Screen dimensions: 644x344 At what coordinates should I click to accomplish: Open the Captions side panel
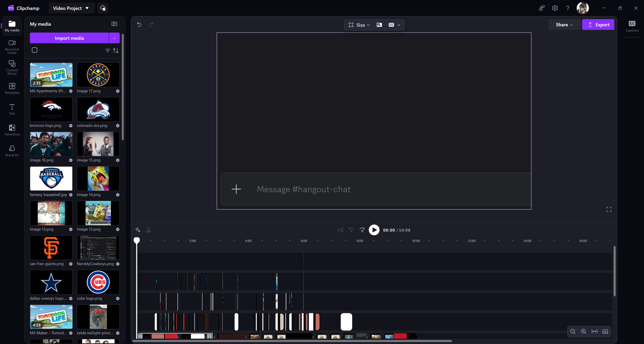(632, 26)
